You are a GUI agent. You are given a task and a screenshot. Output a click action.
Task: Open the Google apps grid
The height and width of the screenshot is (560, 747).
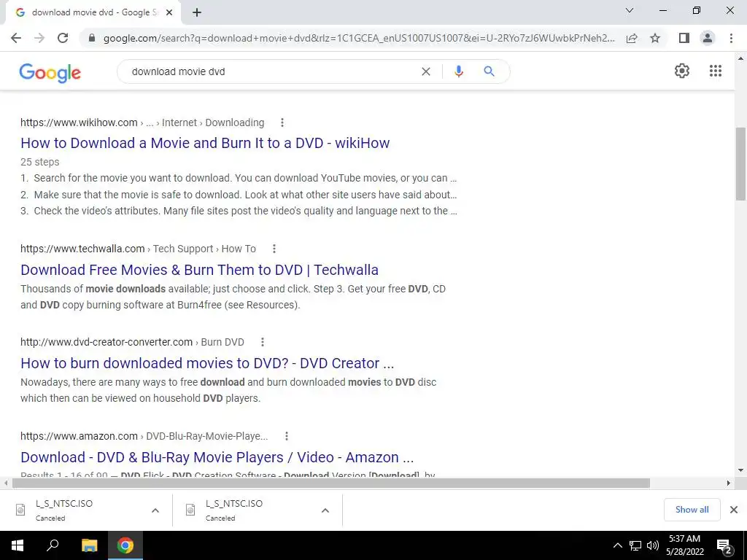click(716, 71)
